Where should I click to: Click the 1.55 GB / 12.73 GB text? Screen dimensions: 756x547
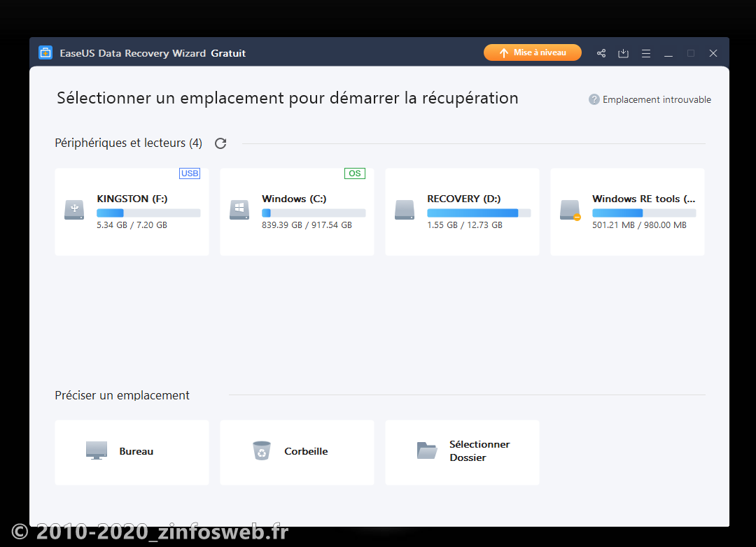(465, 225)
